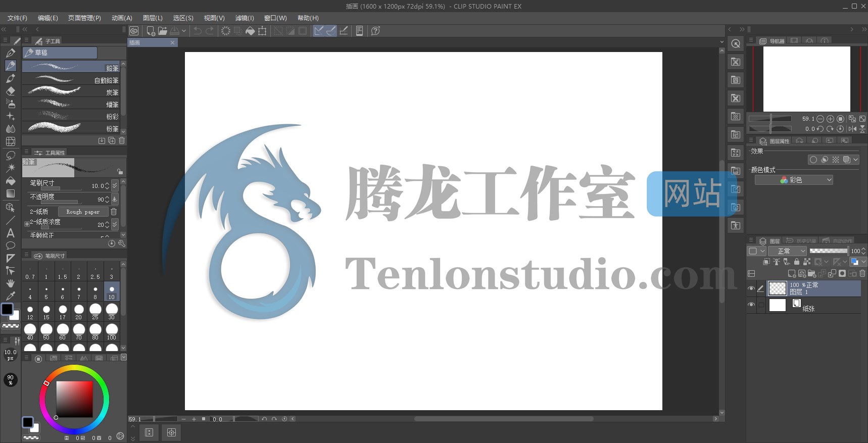Screen dimensions: 868x443
Task: Open 2-纸质浓度 dynamics dropdown button
Action: (x=115, y=224)
